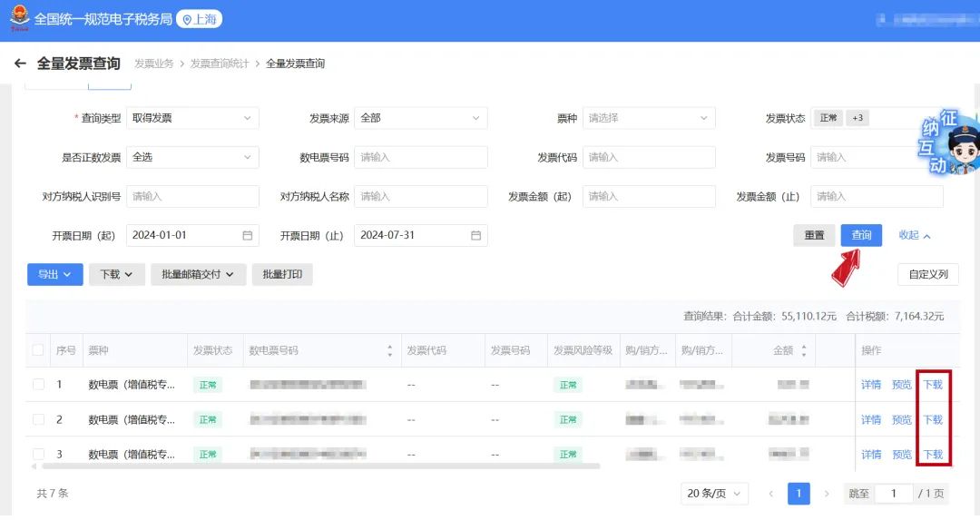
Task: Toggle the select-all checkbox in table header
Action: pos(38,350)
